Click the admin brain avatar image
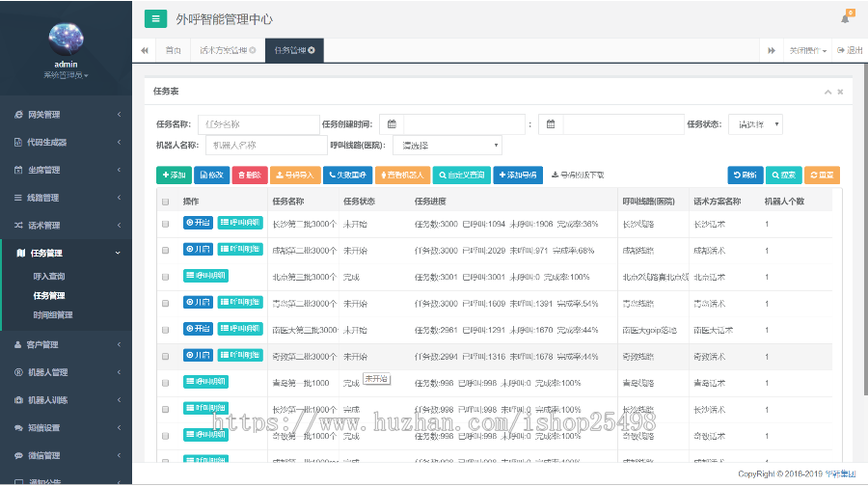Viewport: 868px width, 486px height. coord(66,39)
